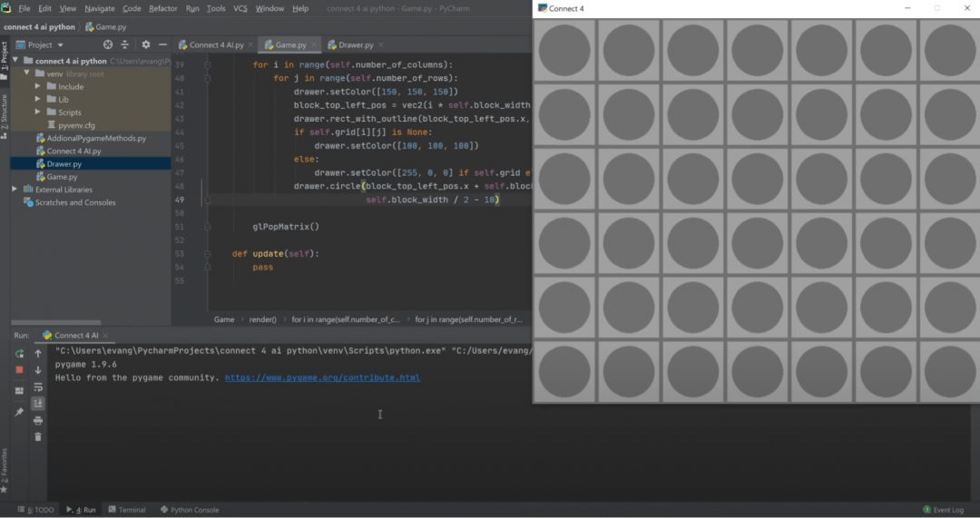Viewport: 980px width, 518px height.
Task: Expand the Lib folder
Action: click(x=39, y=100)
